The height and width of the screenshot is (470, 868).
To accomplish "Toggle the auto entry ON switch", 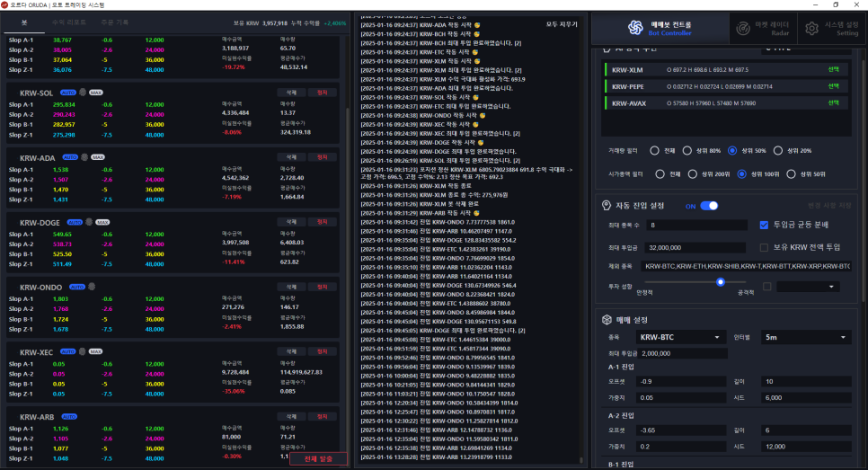I will [709, 206].
